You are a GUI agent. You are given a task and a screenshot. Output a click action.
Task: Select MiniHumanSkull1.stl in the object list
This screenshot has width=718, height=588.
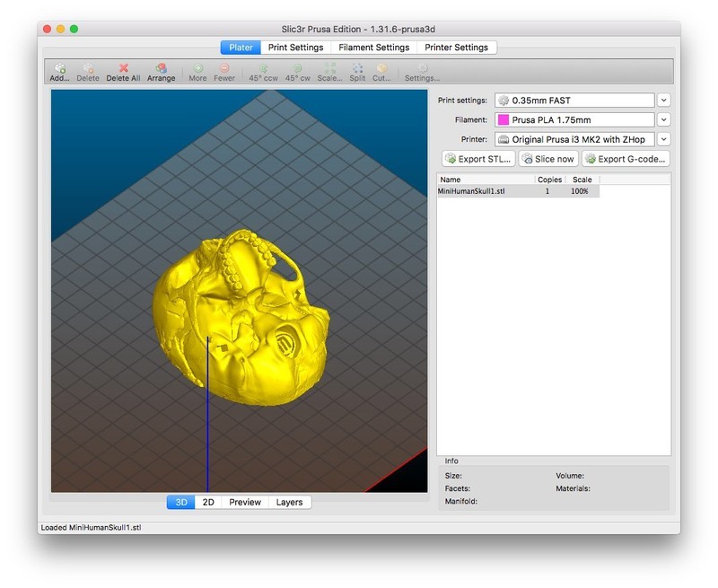coord(472,192)
